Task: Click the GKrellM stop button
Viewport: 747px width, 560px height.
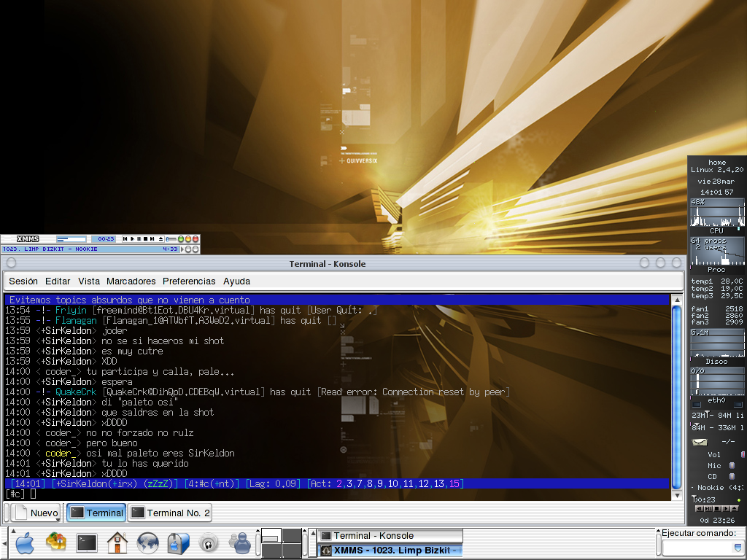Action: point(717,508)
